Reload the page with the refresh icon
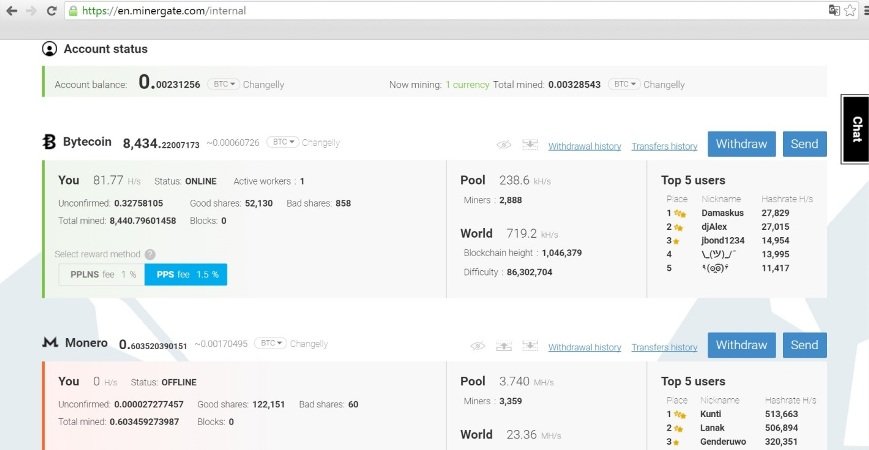 coord(52,11)
